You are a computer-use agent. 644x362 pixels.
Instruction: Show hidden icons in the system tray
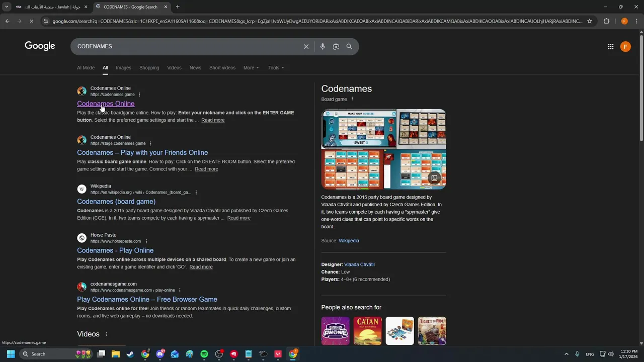(566, 354)
